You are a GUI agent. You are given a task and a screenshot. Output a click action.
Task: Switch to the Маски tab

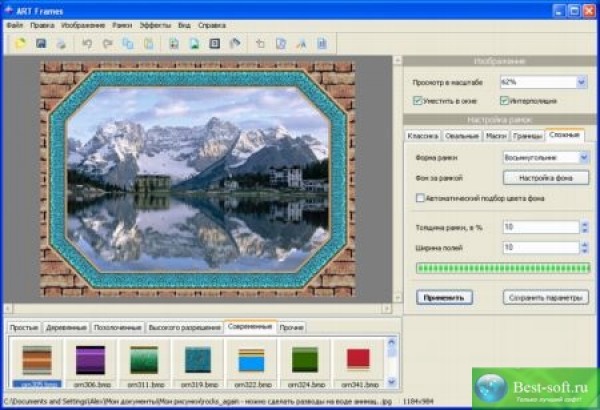[496, 136]
